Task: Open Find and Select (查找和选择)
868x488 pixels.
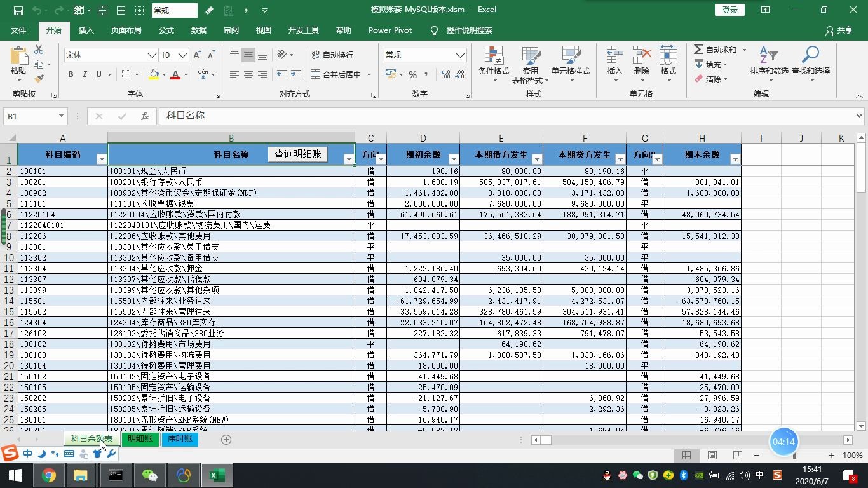Action: coord(811,65)
